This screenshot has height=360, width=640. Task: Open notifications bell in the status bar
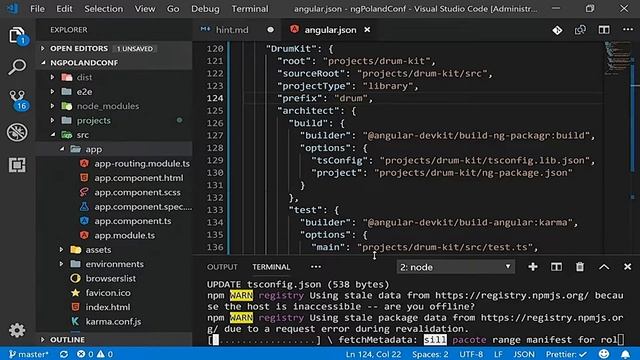pos(625,354)
